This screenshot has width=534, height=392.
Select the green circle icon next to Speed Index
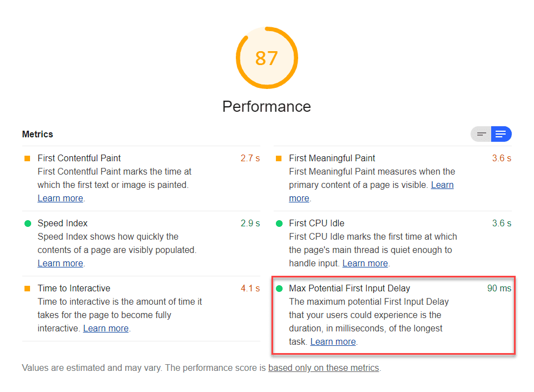27,223
